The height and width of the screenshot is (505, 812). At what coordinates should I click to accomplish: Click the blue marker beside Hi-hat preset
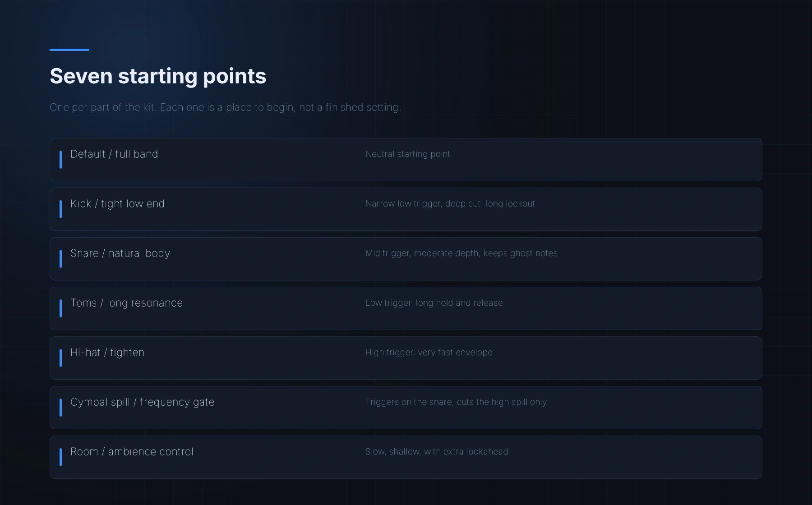60,358
